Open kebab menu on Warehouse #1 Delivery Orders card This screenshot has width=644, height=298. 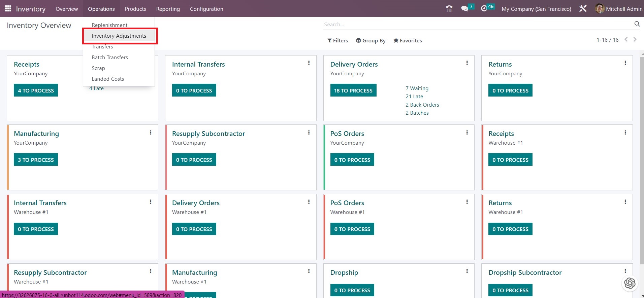[x=309, y=202]
